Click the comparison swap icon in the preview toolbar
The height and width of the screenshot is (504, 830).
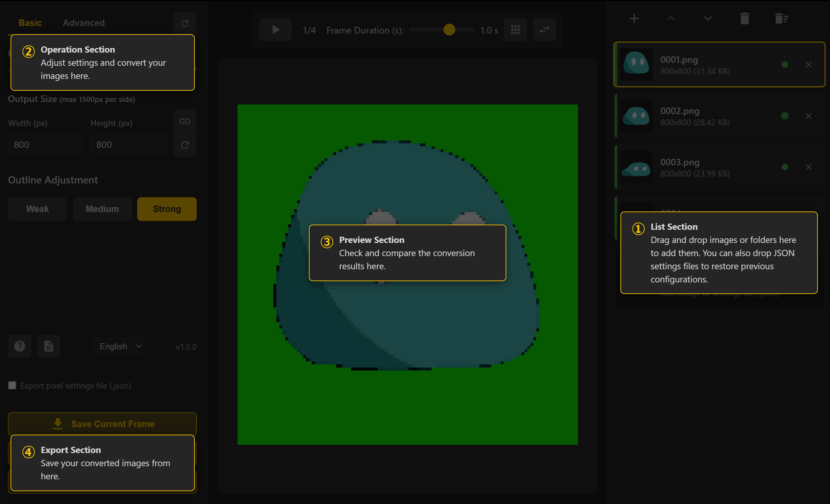pos(544,30)
